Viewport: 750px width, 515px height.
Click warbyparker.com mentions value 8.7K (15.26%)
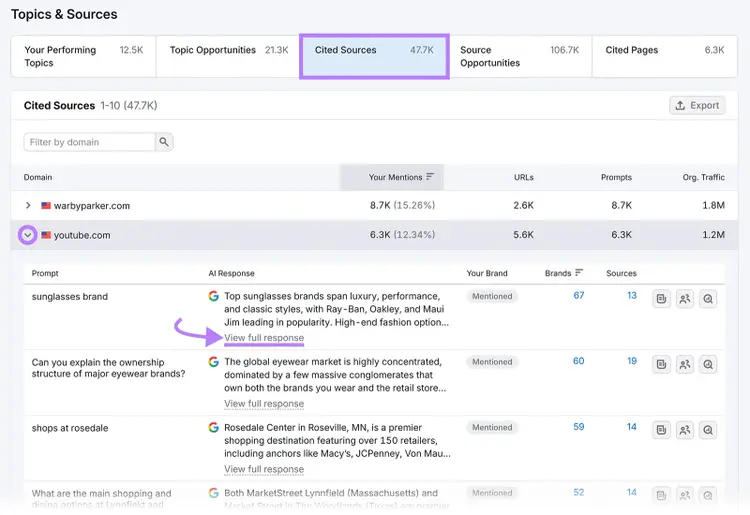pos(402,205)
